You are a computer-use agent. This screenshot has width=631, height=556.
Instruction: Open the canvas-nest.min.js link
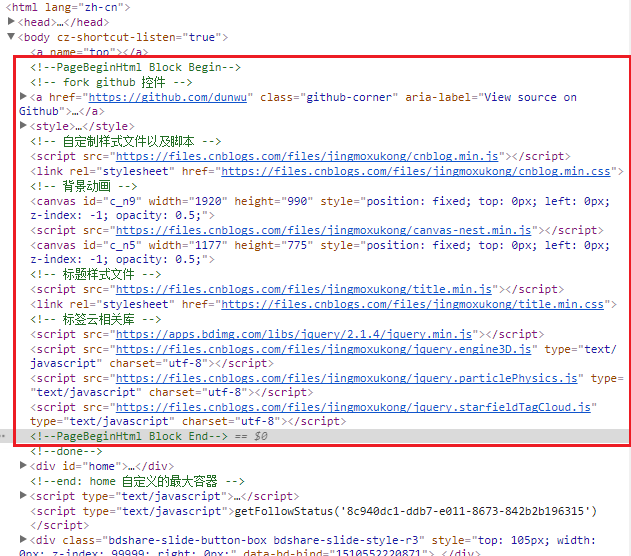pos(324,230)
